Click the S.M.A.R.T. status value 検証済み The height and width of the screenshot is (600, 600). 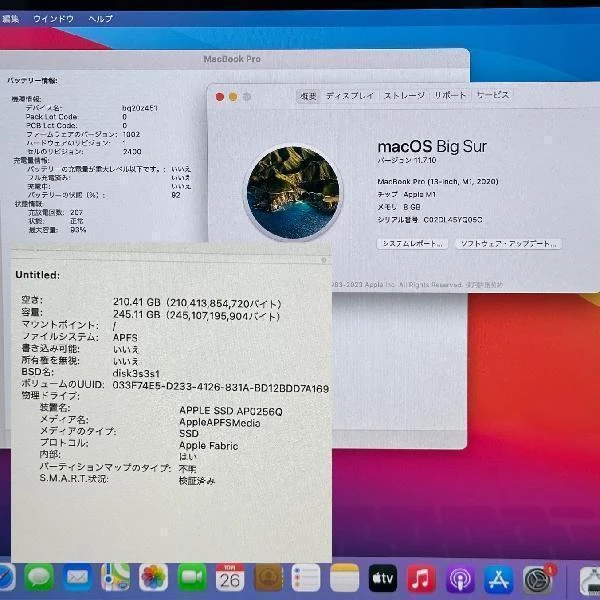(x=197, y=481)
